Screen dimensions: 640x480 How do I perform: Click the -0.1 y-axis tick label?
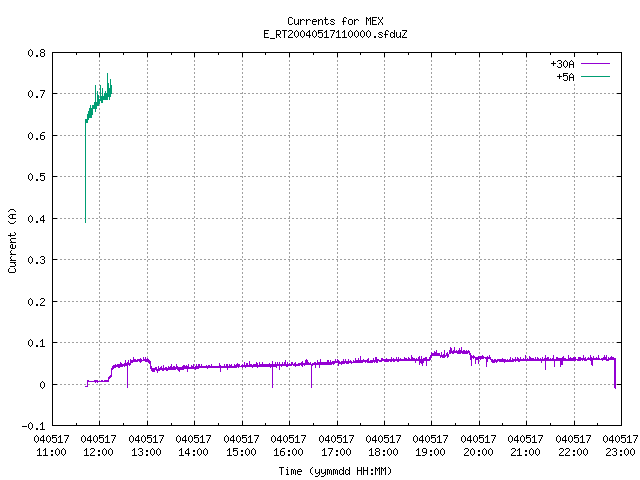coord(33,426)
